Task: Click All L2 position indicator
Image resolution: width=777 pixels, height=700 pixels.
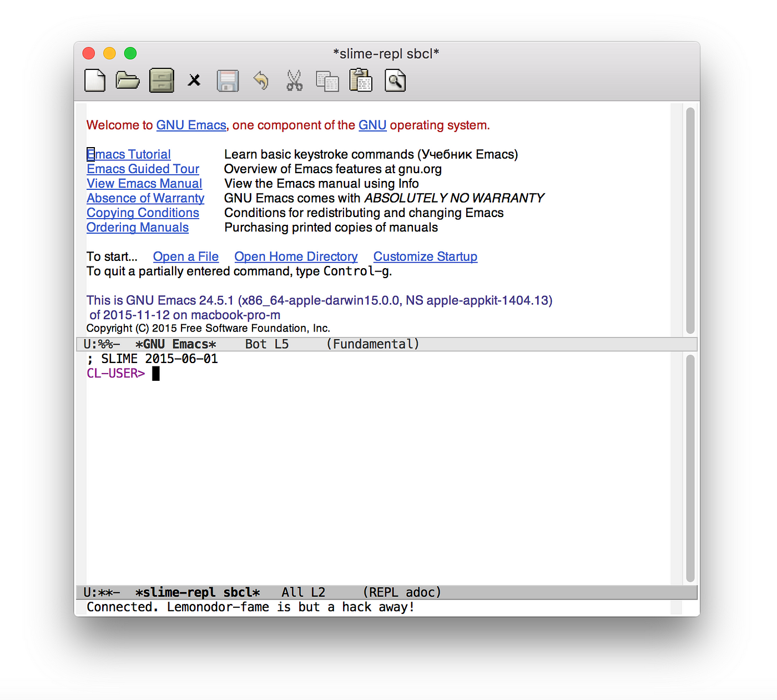Action: 304,592
